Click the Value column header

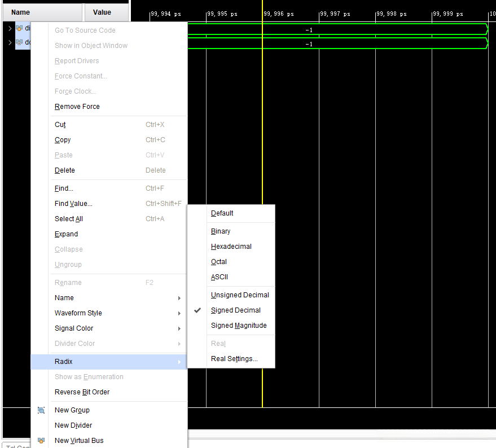click(x=106, y=12)
